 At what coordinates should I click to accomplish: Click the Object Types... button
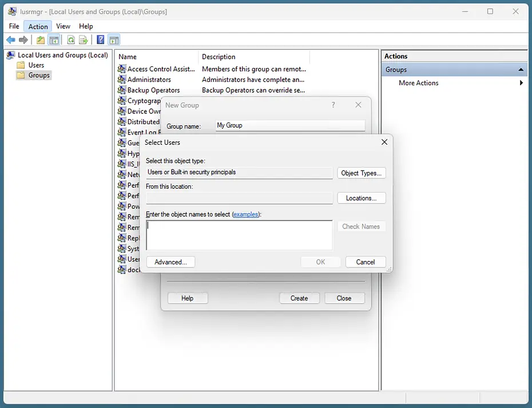(x=362, y=173)
